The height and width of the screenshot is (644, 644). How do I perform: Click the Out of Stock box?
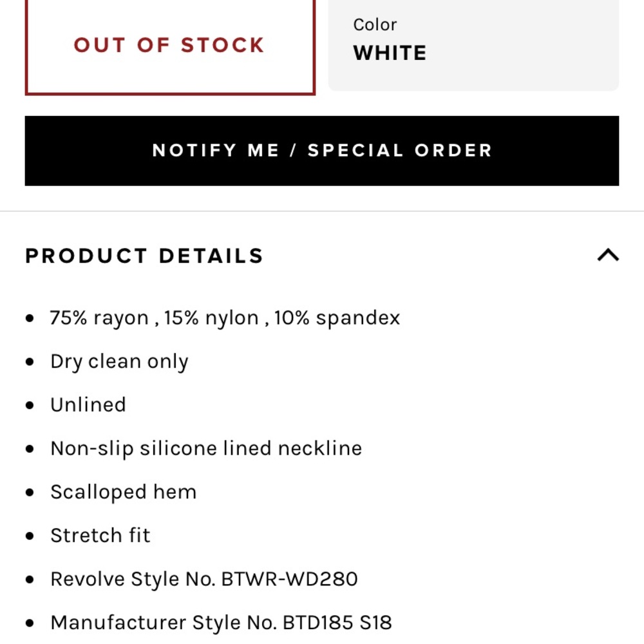click(169, 45)
